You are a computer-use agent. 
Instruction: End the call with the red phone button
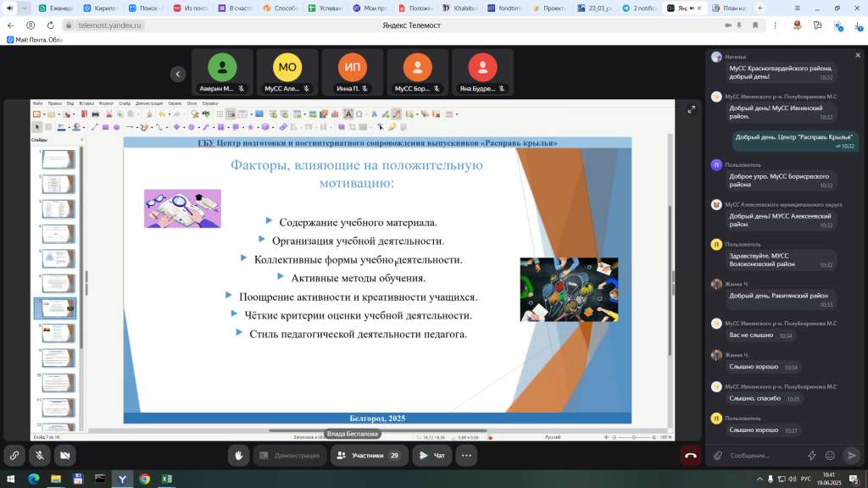point(690,455)
